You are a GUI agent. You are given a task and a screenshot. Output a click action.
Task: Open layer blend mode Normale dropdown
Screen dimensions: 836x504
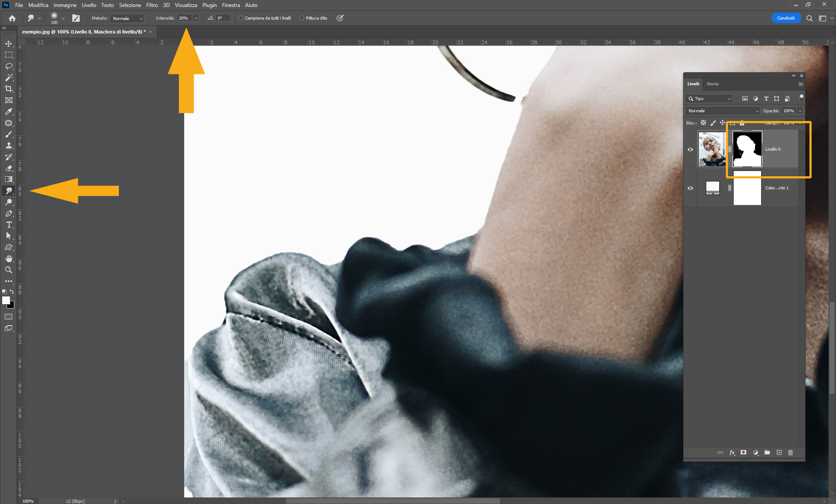(x=723, y=111)
